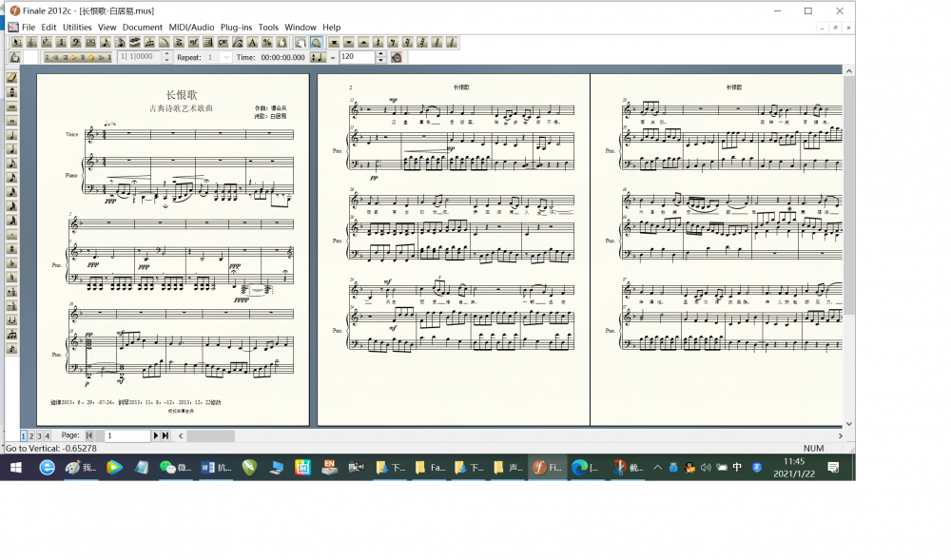951x560 pixels.
Task: Click the Selection arrow tool
Action: [16, 43]
